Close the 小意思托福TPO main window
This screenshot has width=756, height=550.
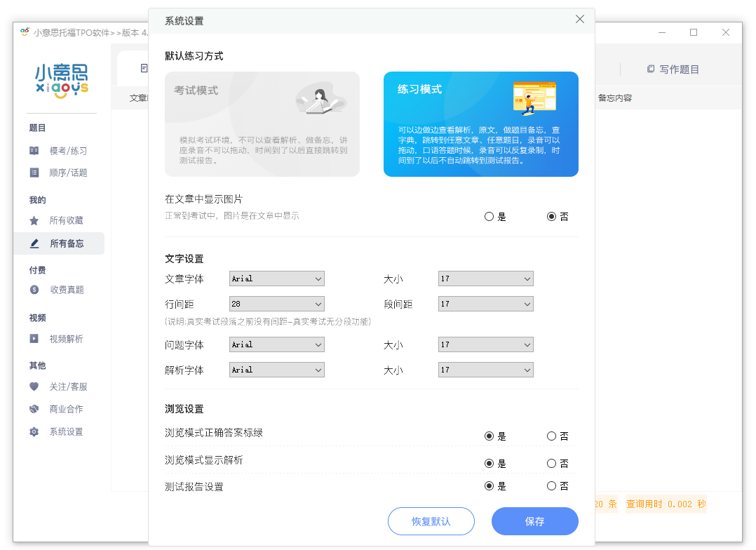[x=726, y=32]
